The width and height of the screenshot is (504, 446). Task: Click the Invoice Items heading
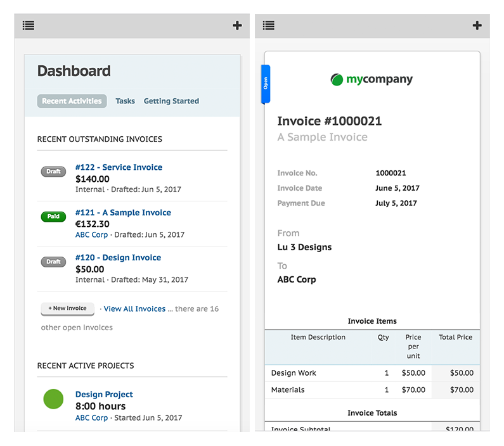[x=372, y=321]
